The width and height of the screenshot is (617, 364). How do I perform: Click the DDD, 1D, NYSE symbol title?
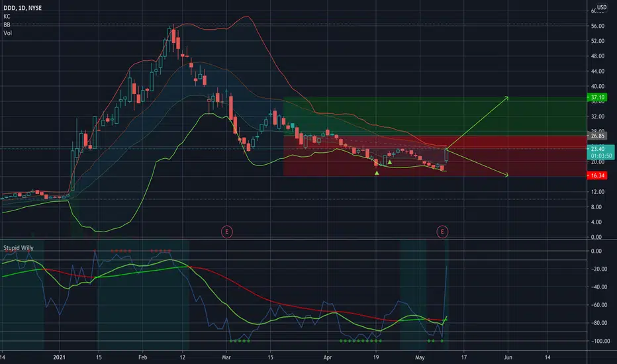point(23,8)
